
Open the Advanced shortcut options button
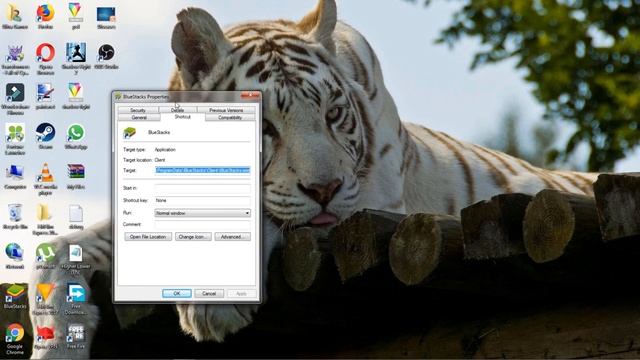[x=232, y=237]
